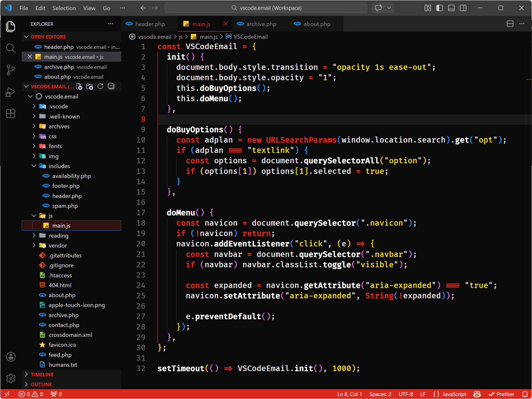Expand the TIMELINE section

point(26,374)
